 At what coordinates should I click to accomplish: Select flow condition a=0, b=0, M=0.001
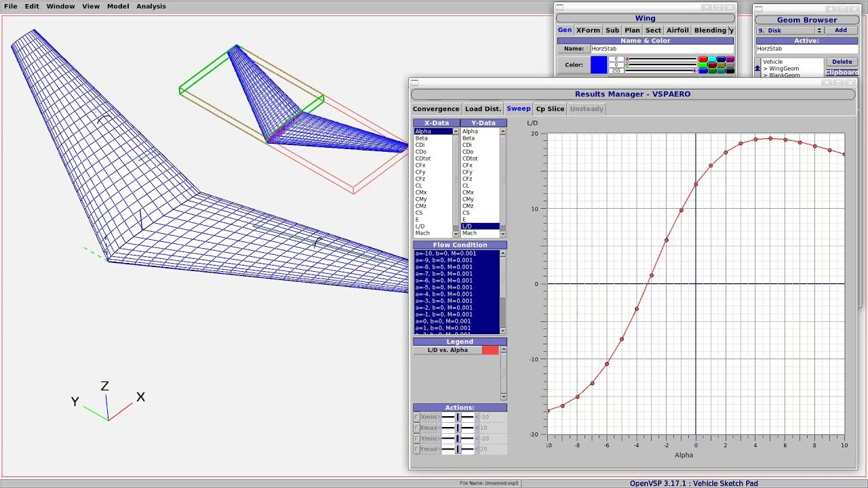(x=457, y=321)
